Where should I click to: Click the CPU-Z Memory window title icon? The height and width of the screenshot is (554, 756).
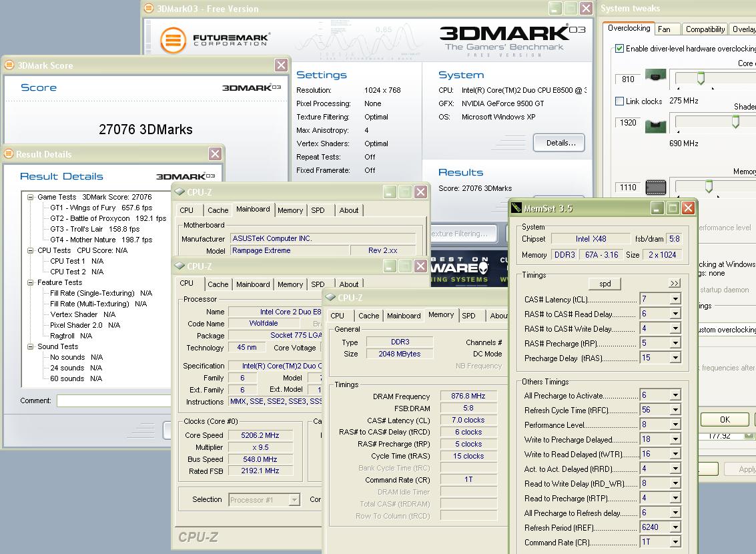point(330,297)
